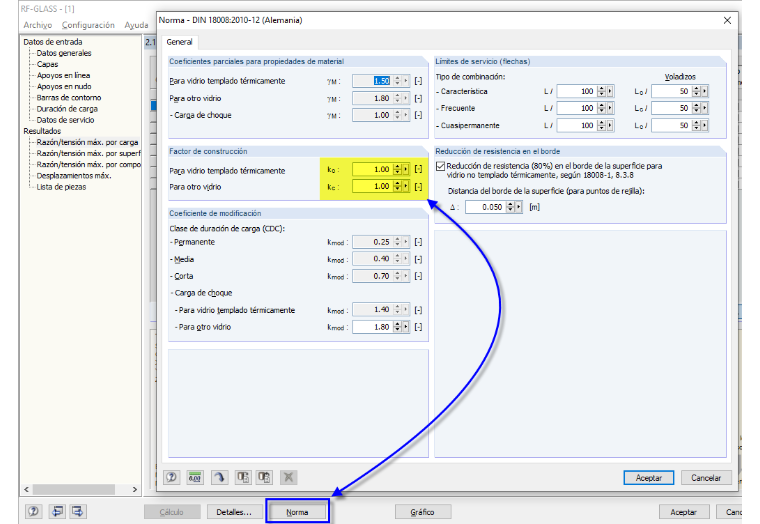The height and width of the screenshot is (524, 760).
Task: Open the Archivo menu
Action: [x=38, y=25]
